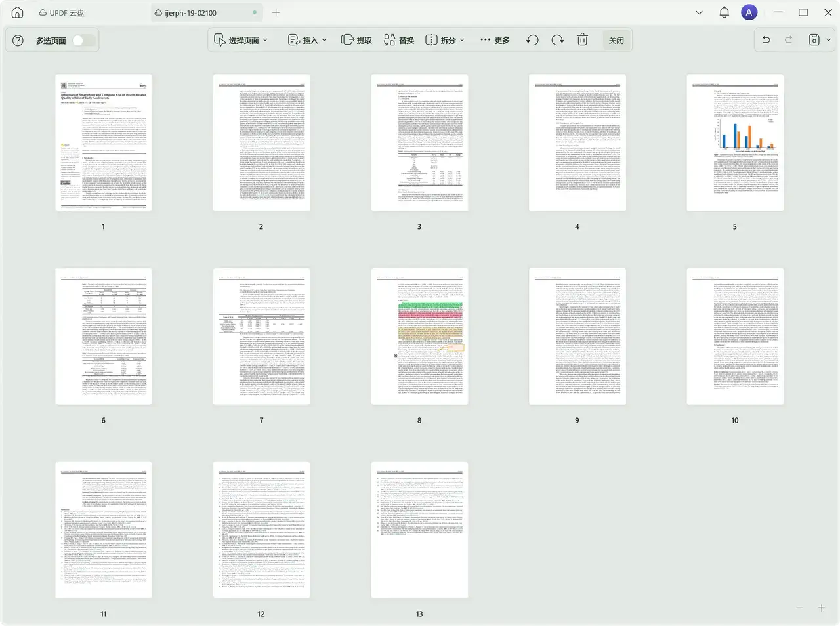Click the zoom in plus icon
Image resolution: width=840 pixels, height=626 pixels.
[821, 608]
